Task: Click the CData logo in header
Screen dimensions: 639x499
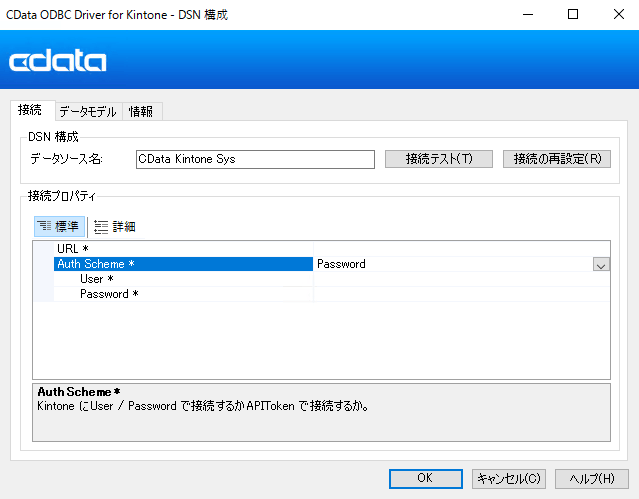Action: click(x=58, y=62)
